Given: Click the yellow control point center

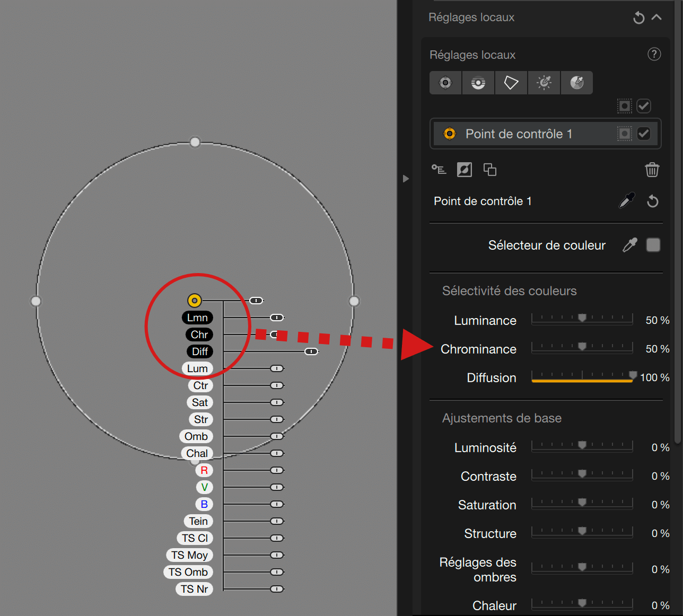Looking at the screenshot, I should (x=195, y=301).
